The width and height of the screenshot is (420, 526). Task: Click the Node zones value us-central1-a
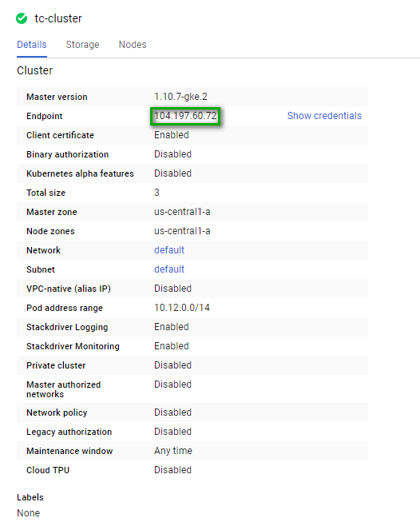click(182, 231)
